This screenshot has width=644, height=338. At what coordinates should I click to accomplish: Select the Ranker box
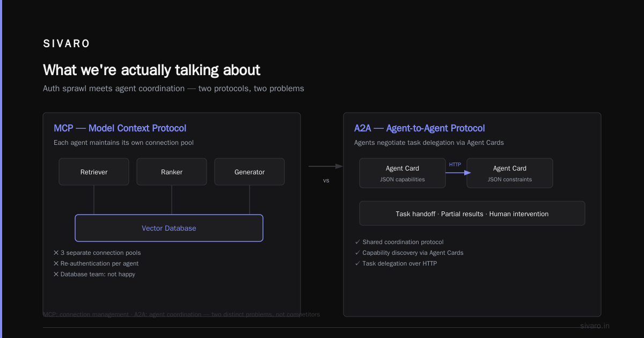[172, 172]
